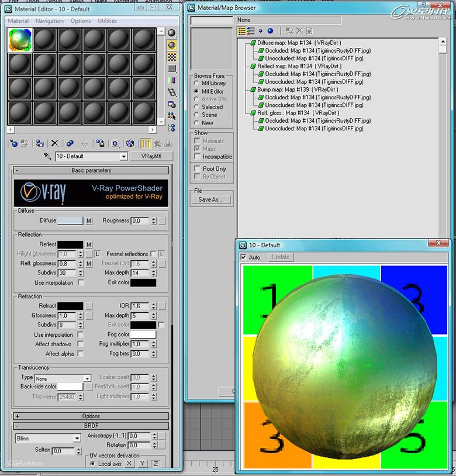Collapse the Refl. gloss. tree node
Image resolution: width=456 pixels, height=476 pixels.
(x=253, y=113)
